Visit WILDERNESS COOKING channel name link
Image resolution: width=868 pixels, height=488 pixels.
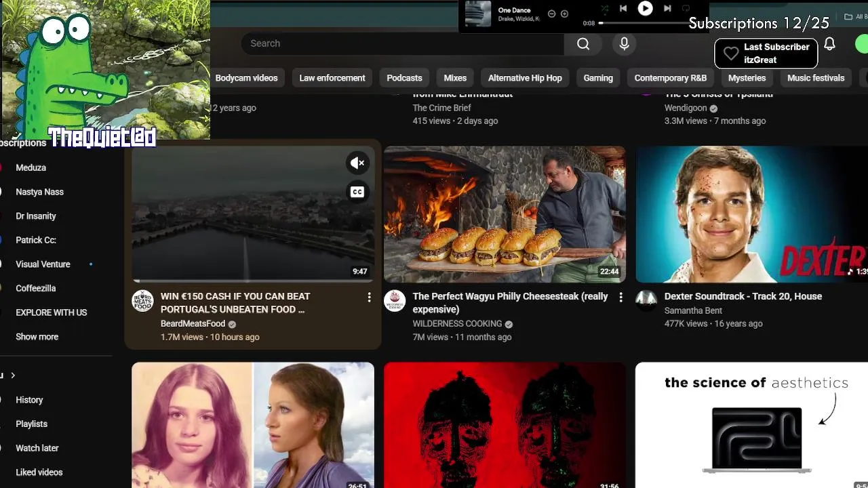coord(457,324)
